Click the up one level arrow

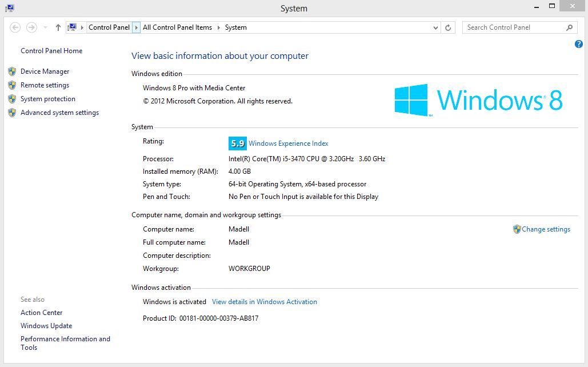click(58, 27)
